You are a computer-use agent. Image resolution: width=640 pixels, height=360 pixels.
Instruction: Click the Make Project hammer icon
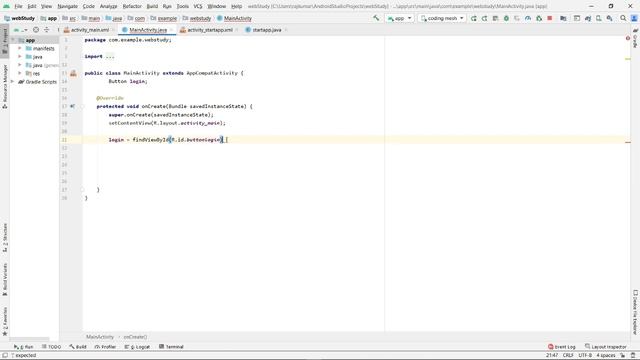click(376, 18)
